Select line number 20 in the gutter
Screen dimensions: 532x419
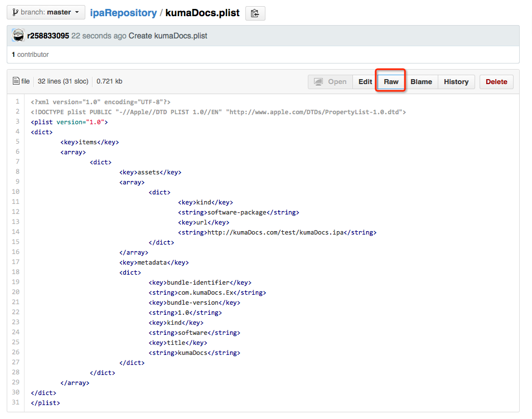[16, 292]
